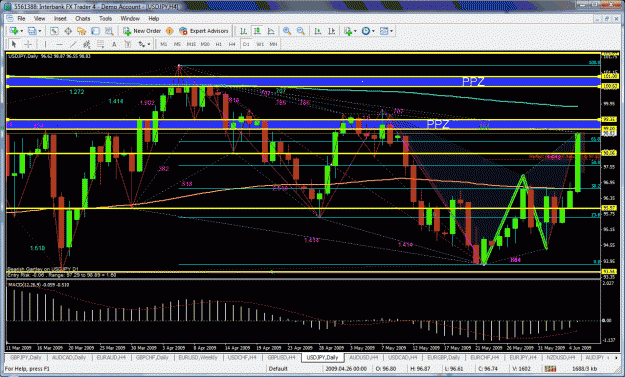Expand the Periods dropdown arrow
This screenshot has height=377, width=625.
(373, 31)
